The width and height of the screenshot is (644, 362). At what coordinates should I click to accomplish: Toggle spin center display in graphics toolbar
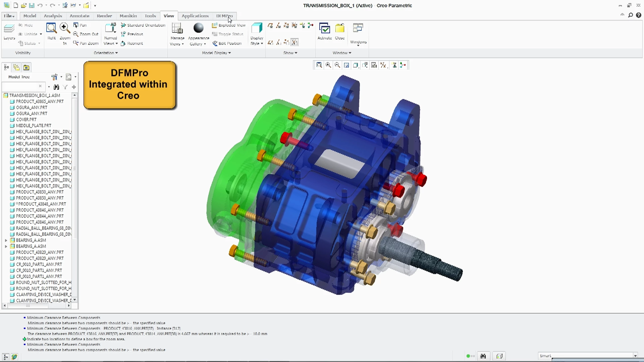click(403, 65)
